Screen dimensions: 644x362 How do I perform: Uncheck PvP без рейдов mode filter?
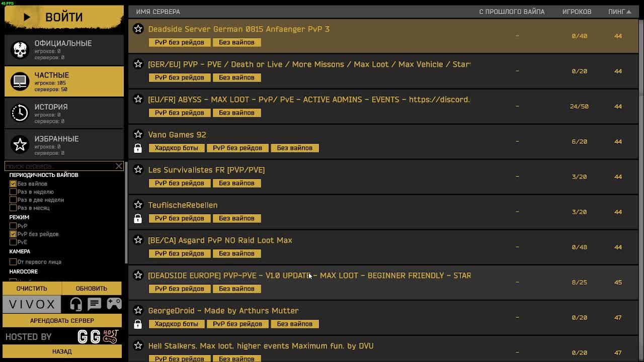coord(13,234)
